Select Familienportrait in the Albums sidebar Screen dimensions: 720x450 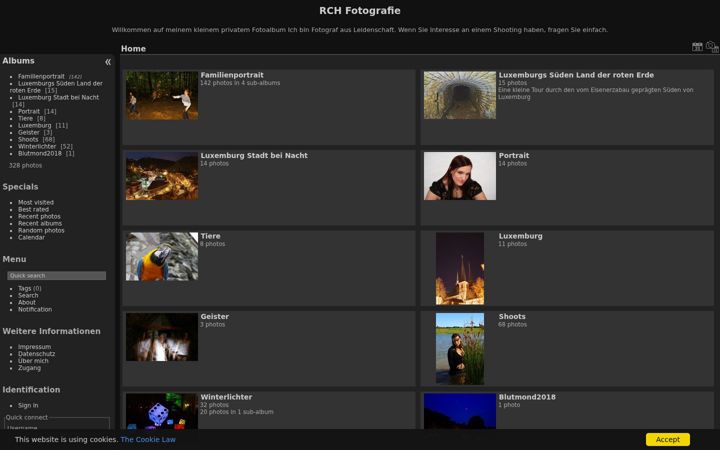pyautogui.click(x=41, y=77)
